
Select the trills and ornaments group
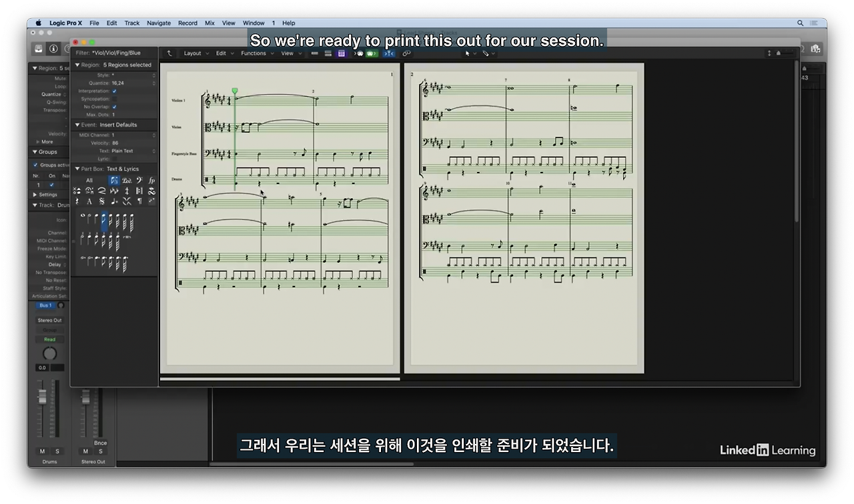coord(152,191)
